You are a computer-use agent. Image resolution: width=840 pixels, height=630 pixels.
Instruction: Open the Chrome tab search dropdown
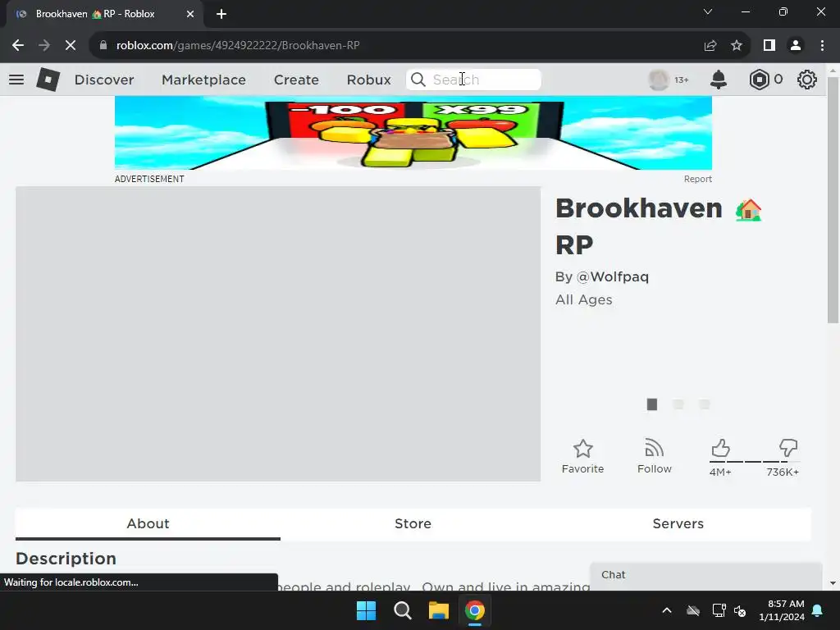pos(708,11)
